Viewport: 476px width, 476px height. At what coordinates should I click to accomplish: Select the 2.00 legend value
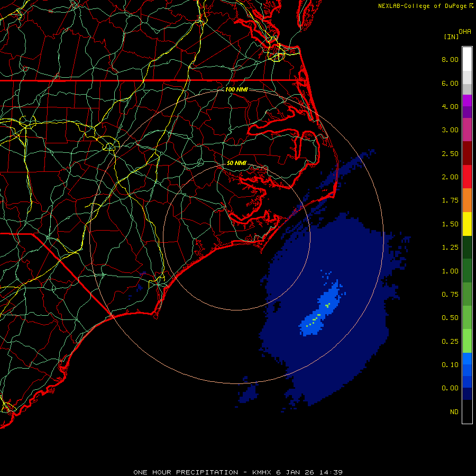(450, 177)
